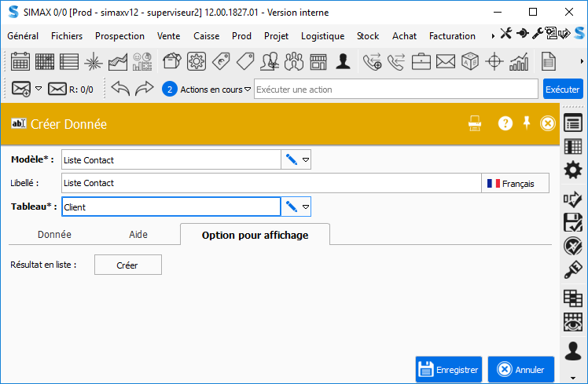588x384 pixels.
Task: Click the briefcase icon in the toolbar
Action: [421, 61]
